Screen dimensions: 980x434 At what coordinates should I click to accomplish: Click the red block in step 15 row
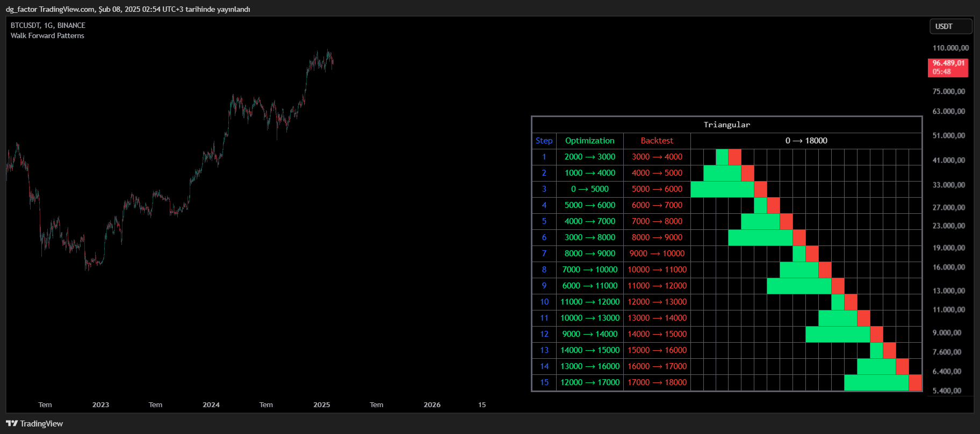point(915,382)
